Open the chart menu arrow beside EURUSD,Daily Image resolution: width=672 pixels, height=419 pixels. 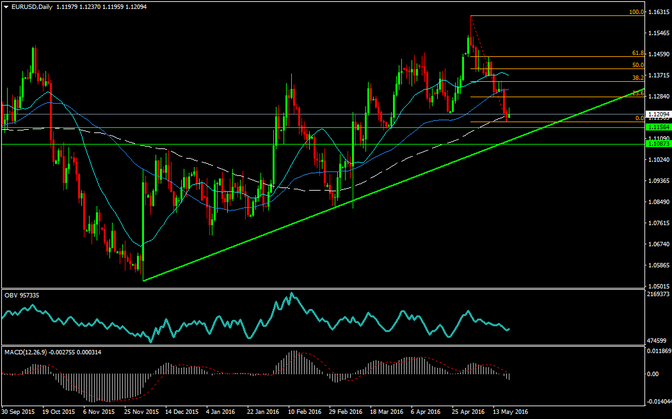(7, 7)
